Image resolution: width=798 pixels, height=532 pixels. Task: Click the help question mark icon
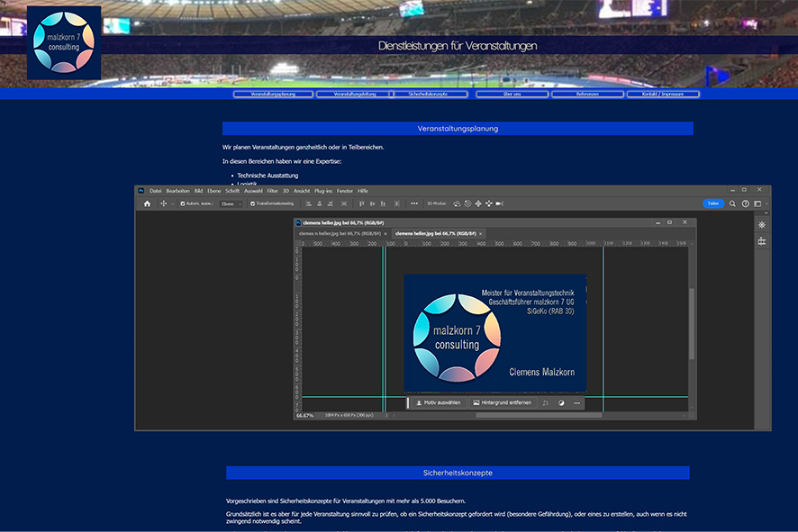coord(745,203)
